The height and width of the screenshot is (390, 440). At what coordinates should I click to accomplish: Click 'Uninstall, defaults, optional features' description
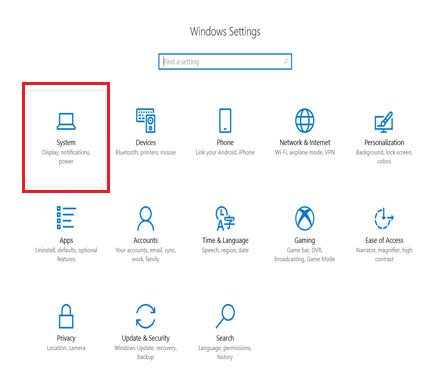[66, 254]
